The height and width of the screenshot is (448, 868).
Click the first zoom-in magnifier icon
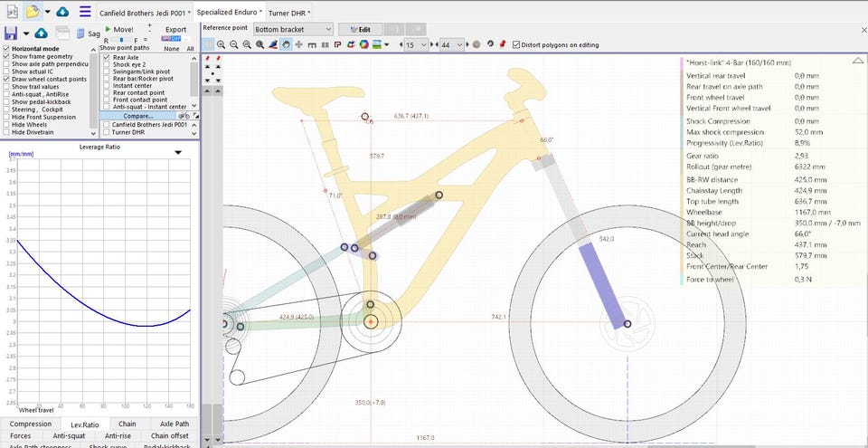coord(222,44)
